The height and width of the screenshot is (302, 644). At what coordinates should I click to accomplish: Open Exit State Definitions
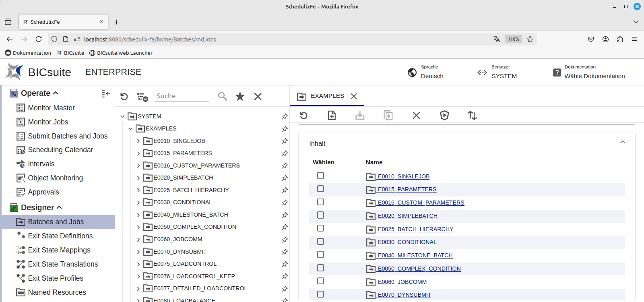tap(60, 236)
